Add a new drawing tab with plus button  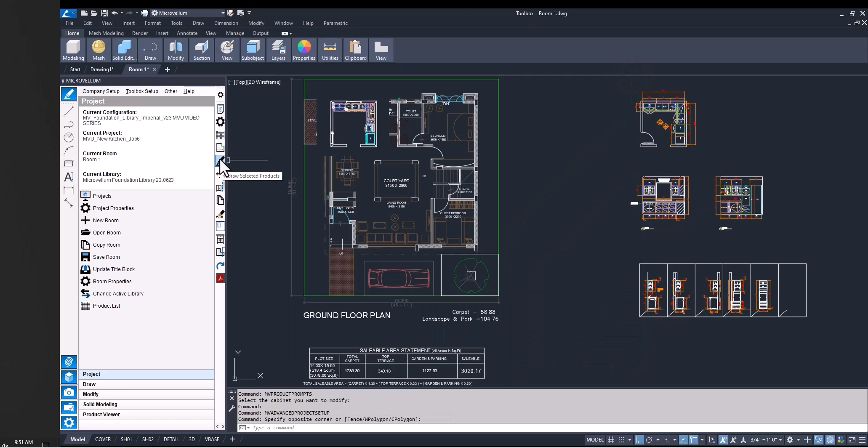(x=168, y=69)
